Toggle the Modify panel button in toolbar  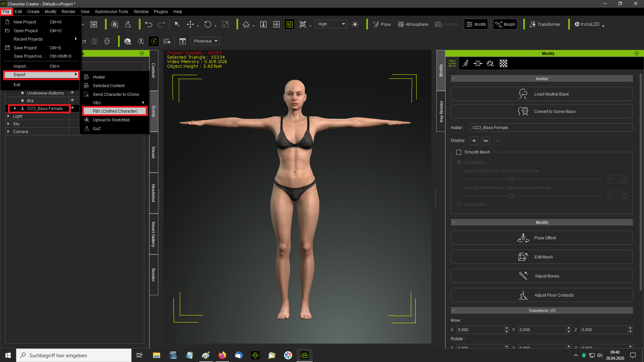tap(476, 24)
